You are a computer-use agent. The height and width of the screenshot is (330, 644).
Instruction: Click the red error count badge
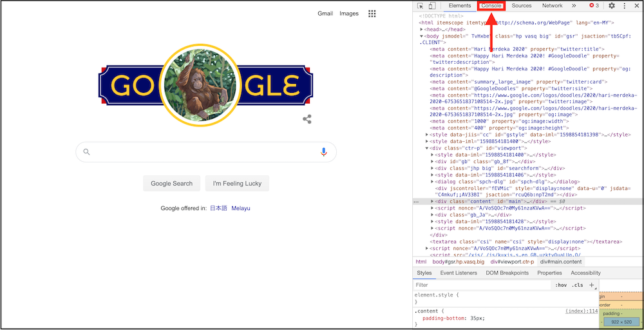click(x=594, y=6)
